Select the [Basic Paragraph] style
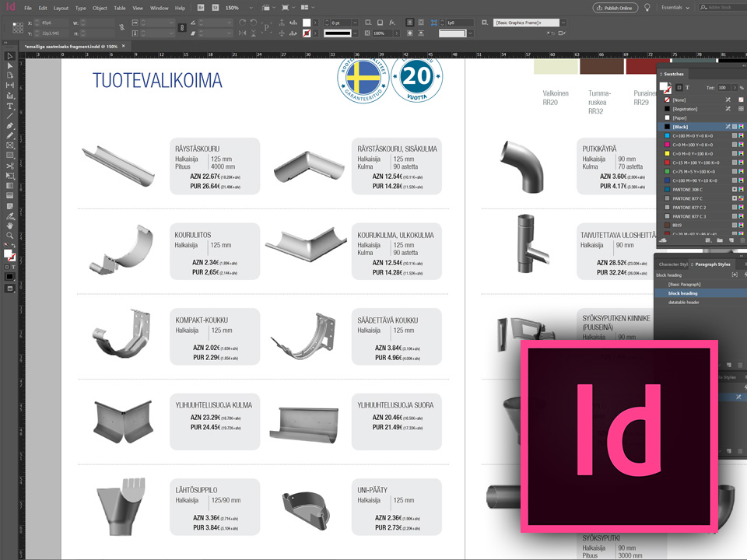The height and width of the screenshot is (560, 747). coord(684,285)
